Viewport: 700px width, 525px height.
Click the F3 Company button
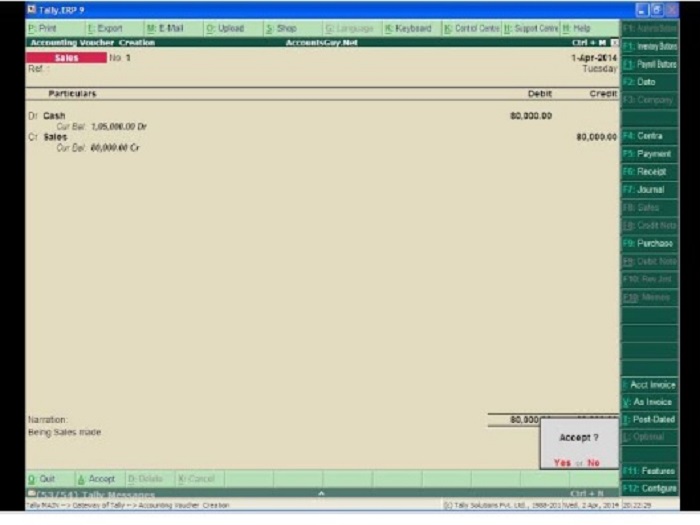[650, 100]
